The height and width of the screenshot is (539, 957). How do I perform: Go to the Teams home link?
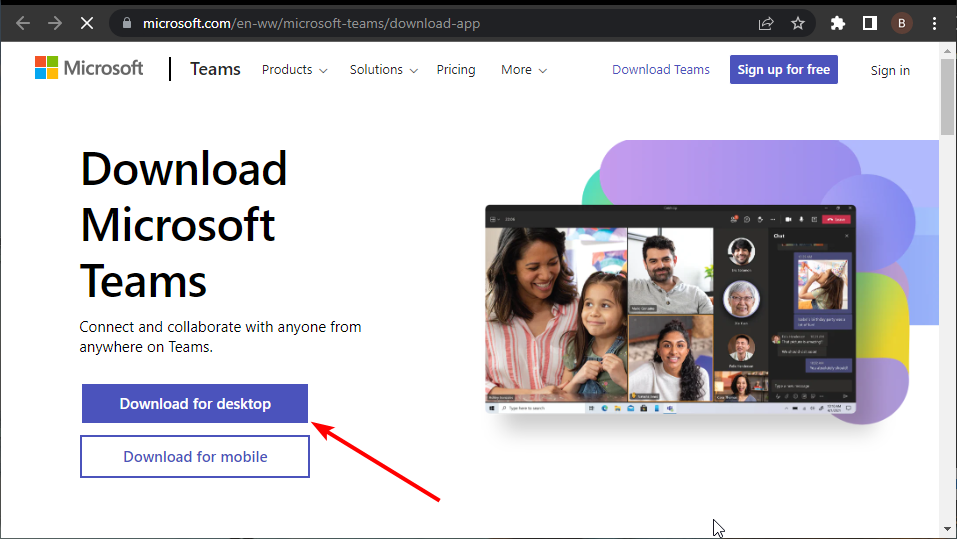[x=215, y=69]
